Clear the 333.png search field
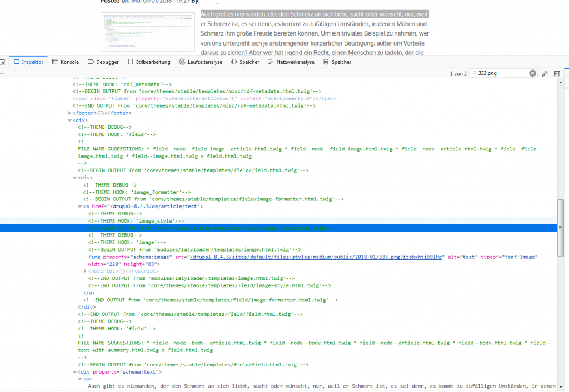 pos(532,73)
